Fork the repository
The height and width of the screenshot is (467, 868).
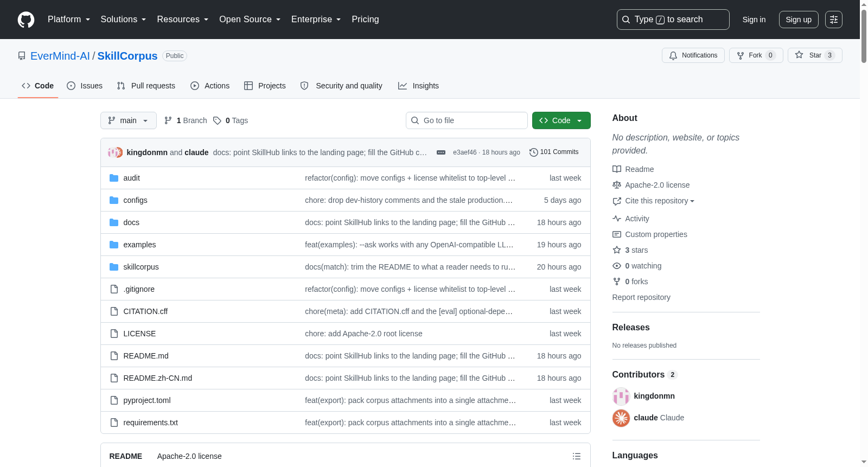pos(756,55)
